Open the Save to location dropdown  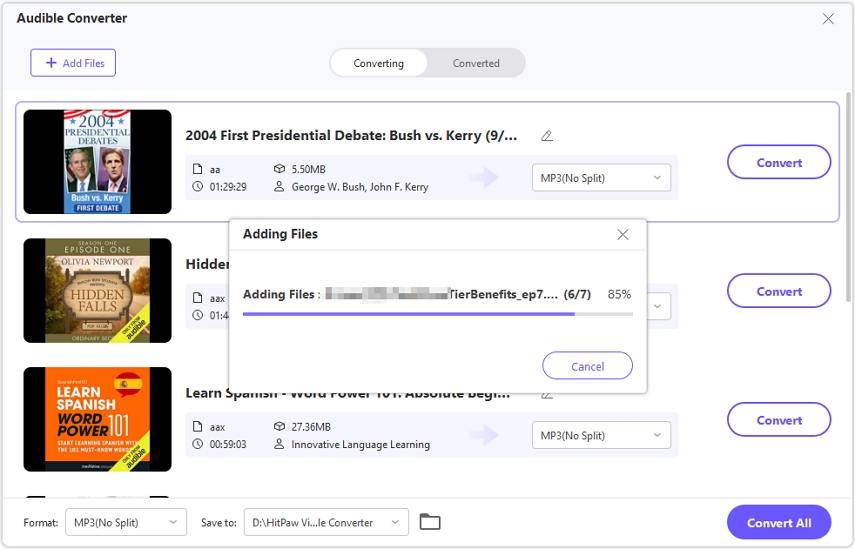point(326,522)
